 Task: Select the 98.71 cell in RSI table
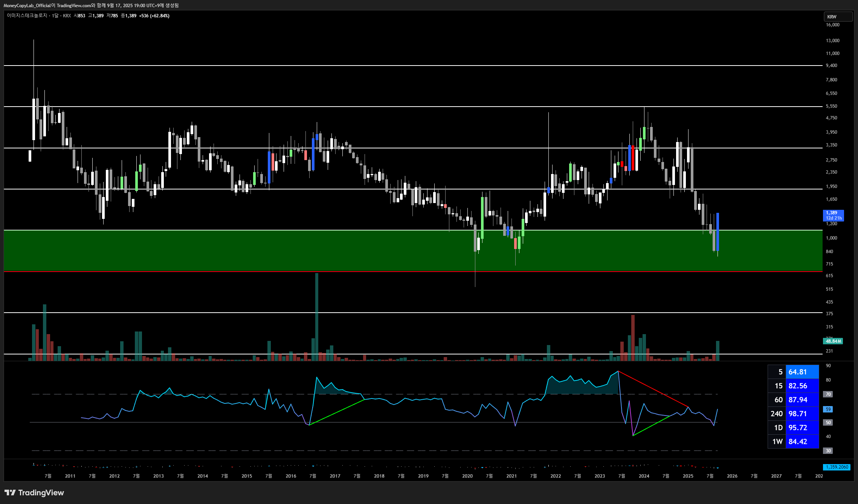[x=802, y=414]
